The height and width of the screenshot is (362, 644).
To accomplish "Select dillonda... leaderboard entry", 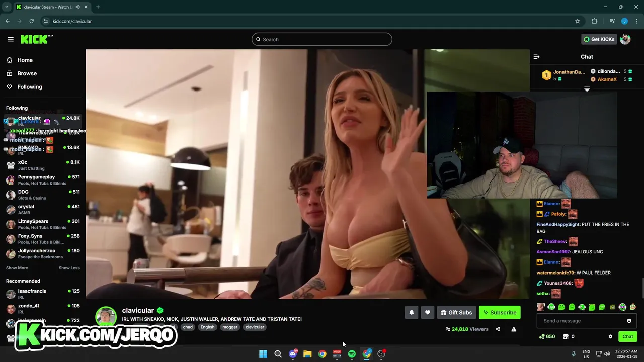I will coord(611,71).
